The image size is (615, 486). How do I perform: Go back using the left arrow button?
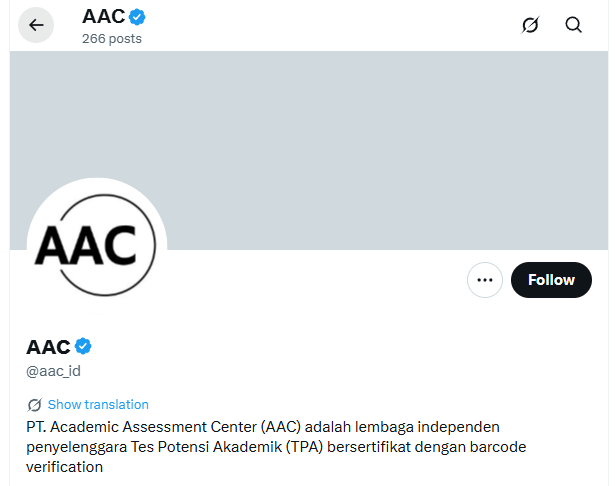tap(36, 25)
